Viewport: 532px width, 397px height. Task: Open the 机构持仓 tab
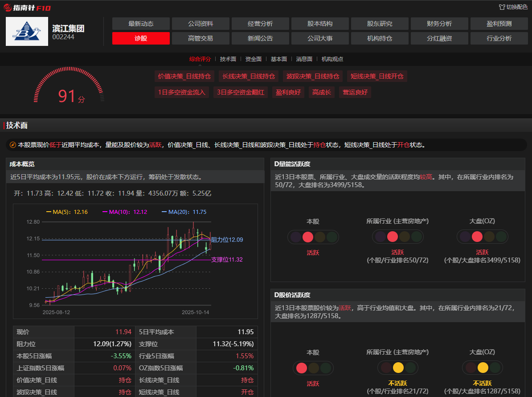(x=380, y=38)
